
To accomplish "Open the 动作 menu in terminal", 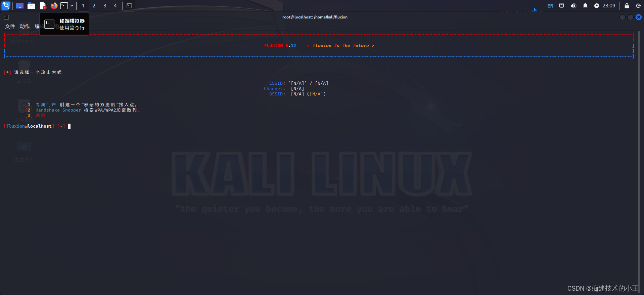I will pos(25,27).
